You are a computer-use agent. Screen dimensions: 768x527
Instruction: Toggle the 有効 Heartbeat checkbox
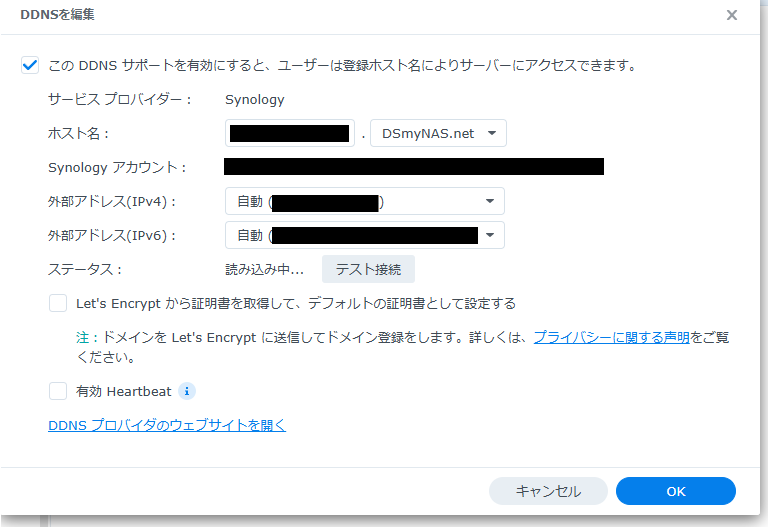coord(58,391)
